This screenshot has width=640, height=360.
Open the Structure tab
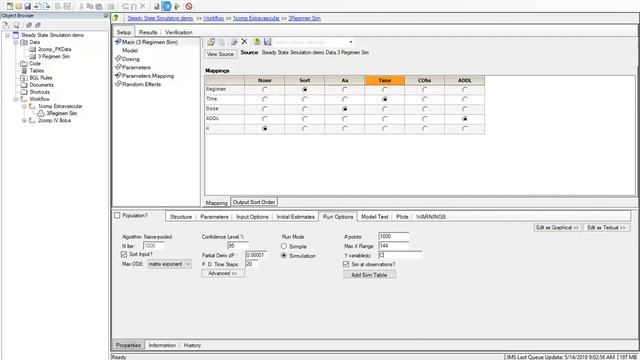pos(181,217)
